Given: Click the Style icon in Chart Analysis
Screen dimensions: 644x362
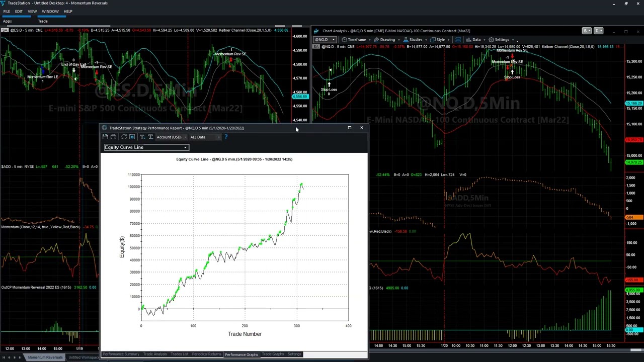Looking at the screenshot, I should coord(433,40).
